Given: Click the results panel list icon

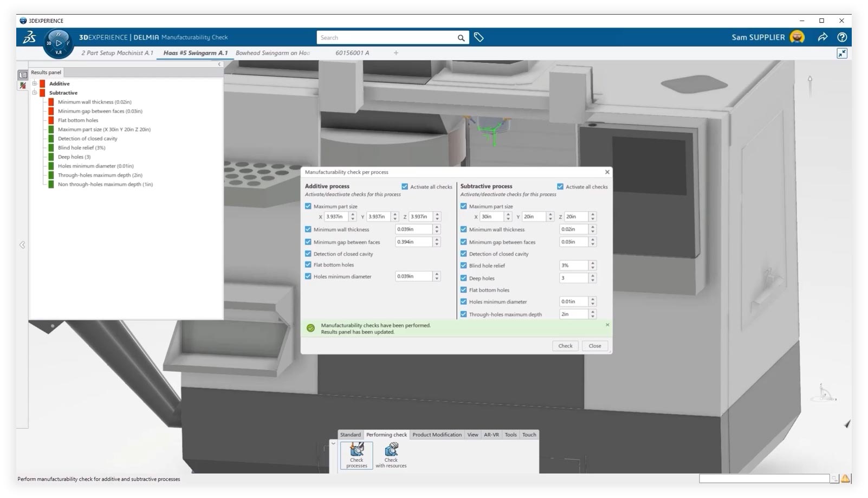Looking at the screenshot, I should 23,75.
